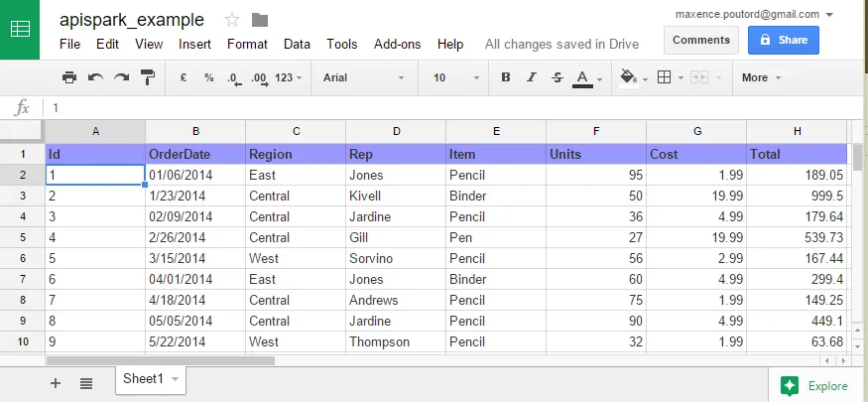Move document to folder icon
This screenshot has width=868, height=402.
[x=260, y=21]
